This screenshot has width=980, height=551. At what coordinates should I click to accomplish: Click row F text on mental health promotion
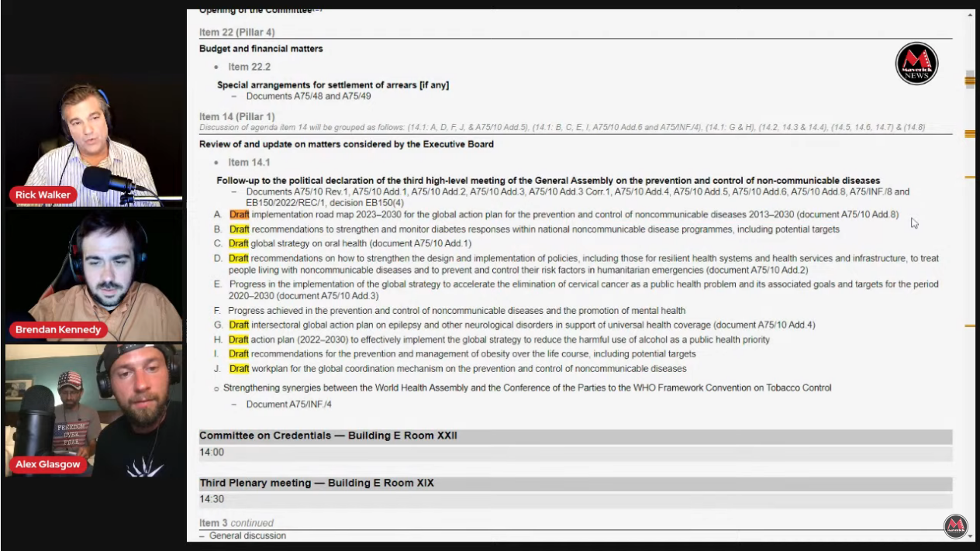click(457, 311)
